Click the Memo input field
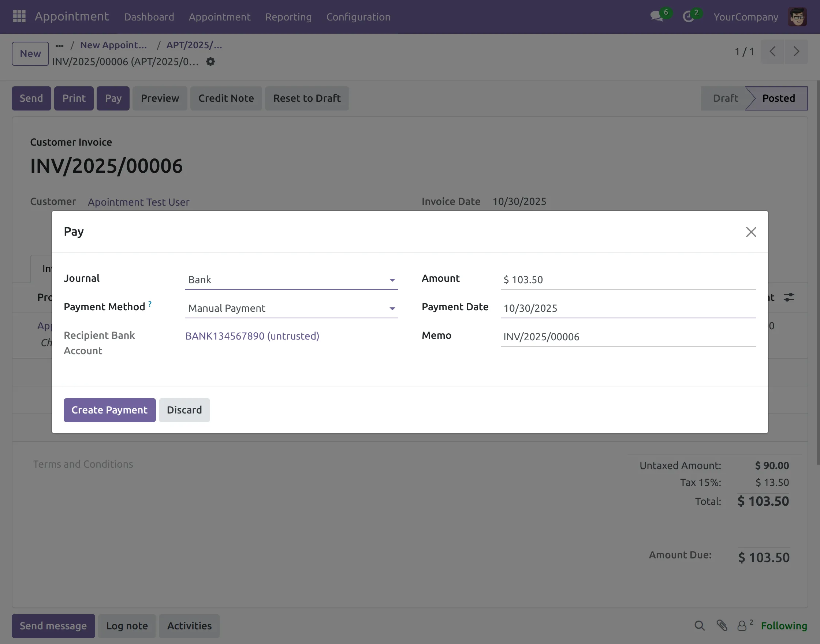Image resolution: width=820 pixels, height=644 pixels. tap(628, 337)
